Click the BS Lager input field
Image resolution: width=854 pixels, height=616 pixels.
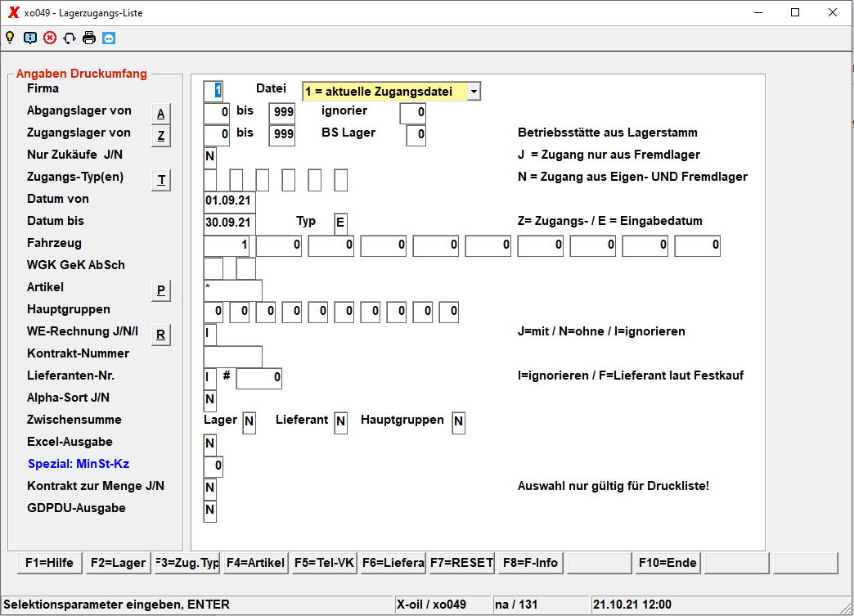tap(416, 135)
